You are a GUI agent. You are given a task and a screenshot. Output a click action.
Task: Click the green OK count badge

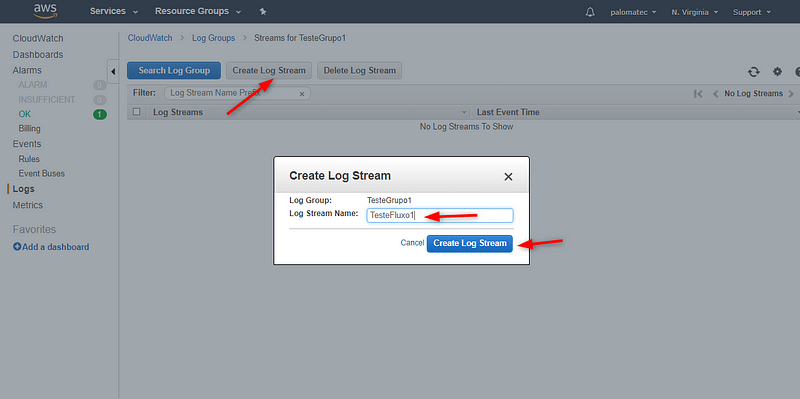coord(100,114)
